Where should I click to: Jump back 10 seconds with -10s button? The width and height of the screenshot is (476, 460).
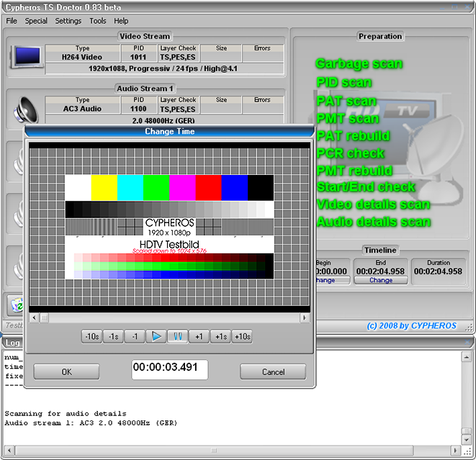point(91,336)
